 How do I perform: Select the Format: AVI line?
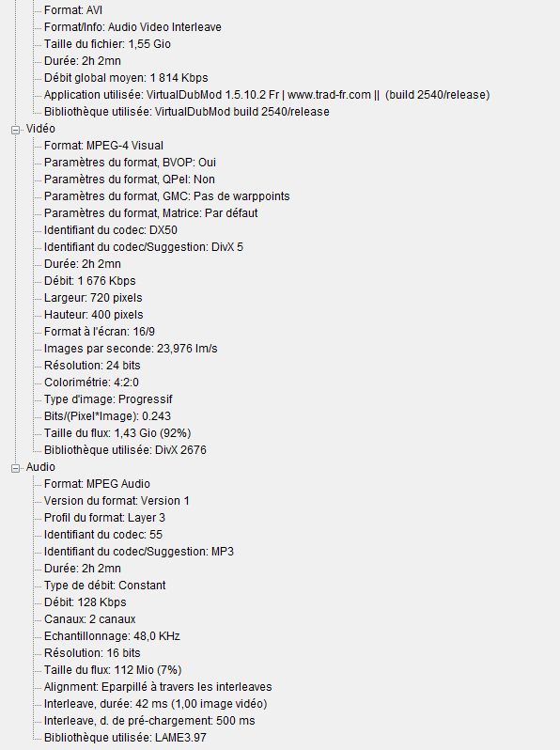click(x=73, y=10)
